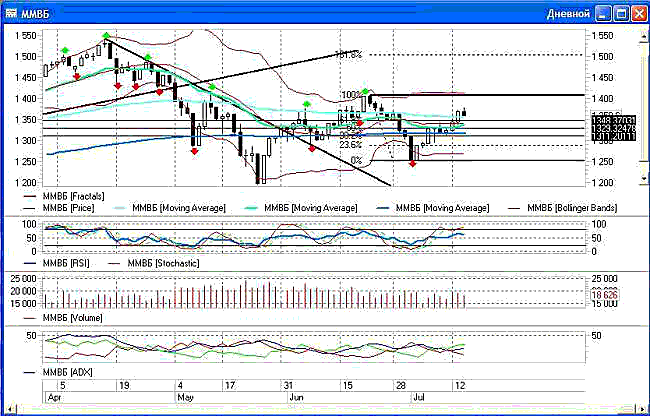
Task: Maximize the MMBБ chart window
Action: click(621, 14)
